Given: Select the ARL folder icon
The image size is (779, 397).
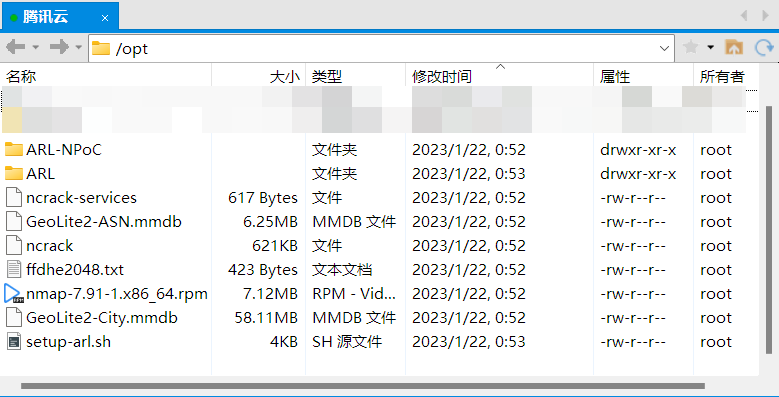Looking at the screenshot, I should pyautogui.click(x=14, y=173).
